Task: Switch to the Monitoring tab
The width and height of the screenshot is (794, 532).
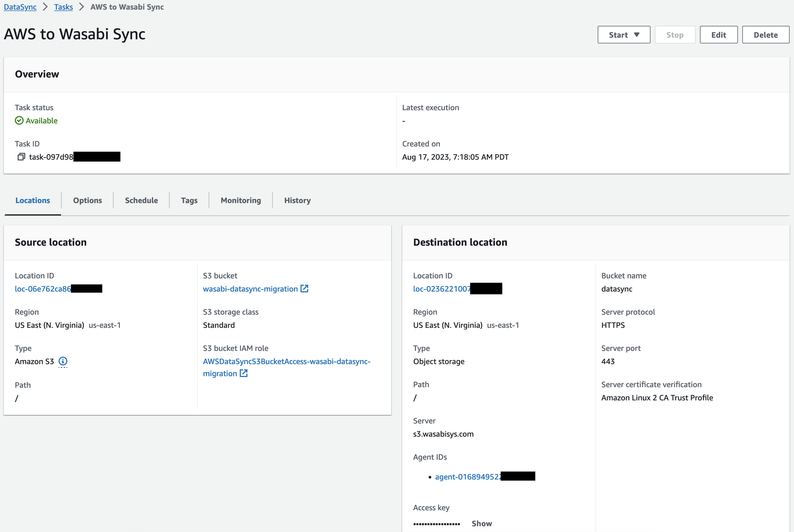Action: coord(241,200)
